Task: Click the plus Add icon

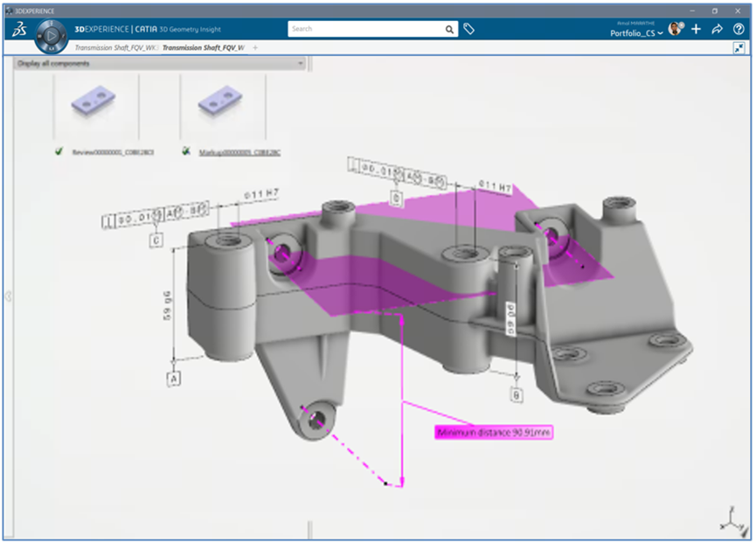Action: 696,30
